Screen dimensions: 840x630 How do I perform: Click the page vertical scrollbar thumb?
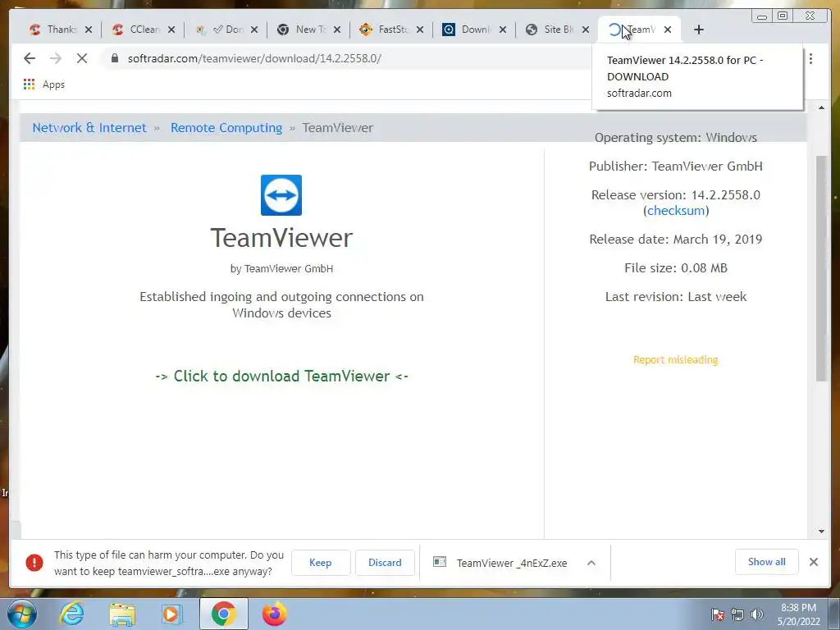(x=821, y=268)
